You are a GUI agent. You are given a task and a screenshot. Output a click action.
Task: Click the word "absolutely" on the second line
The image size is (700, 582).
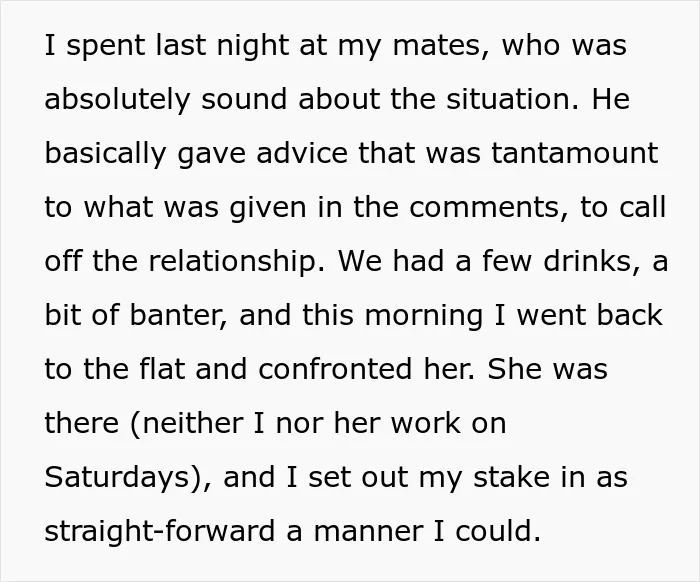click(x=117, y=100)
